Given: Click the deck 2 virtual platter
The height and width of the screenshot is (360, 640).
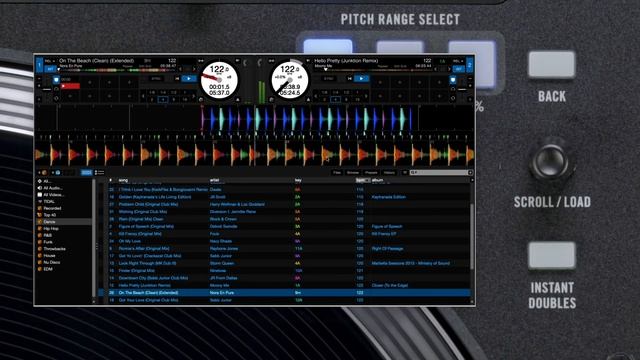Looking at the screenshot, I should [290, 80].
